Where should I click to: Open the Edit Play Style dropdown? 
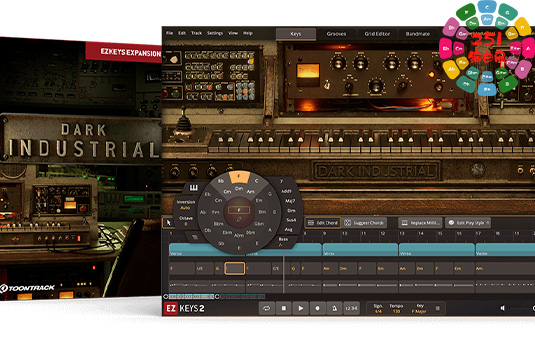468,223
